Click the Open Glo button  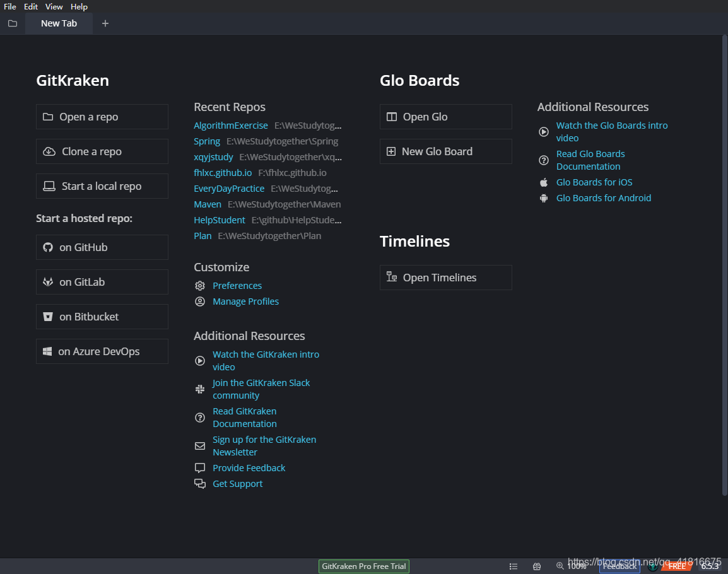click(446, 117)
